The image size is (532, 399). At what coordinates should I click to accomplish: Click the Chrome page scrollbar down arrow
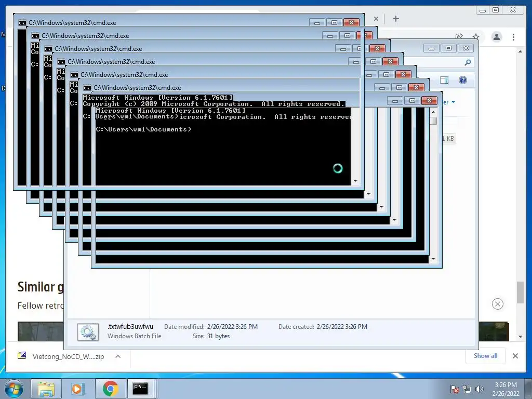(520, 337)
